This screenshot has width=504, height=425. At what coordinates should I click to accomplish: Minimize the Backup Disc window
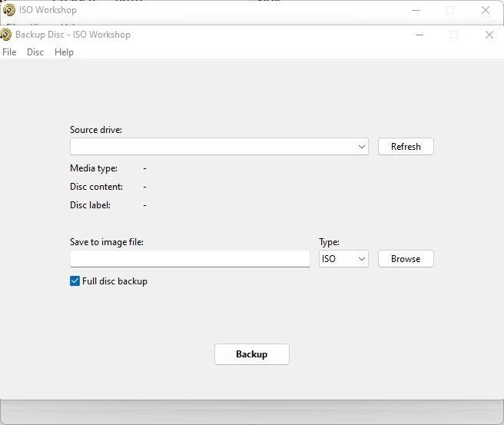[x=419, y=35]
